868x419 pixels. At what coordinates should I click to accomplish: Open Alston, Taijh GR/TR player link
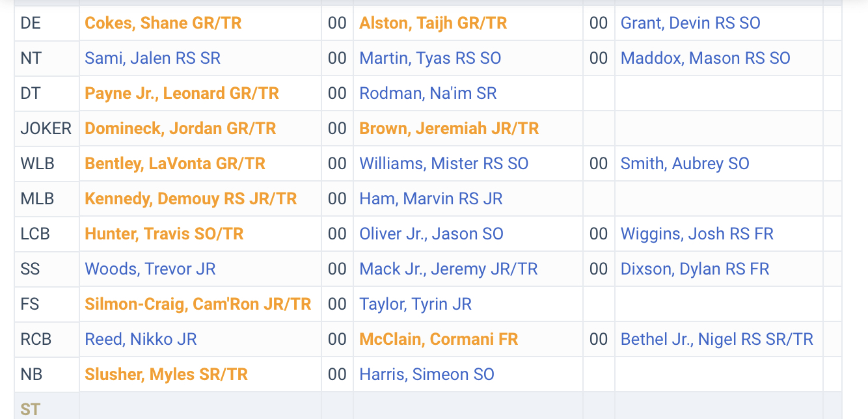point(433,23)
